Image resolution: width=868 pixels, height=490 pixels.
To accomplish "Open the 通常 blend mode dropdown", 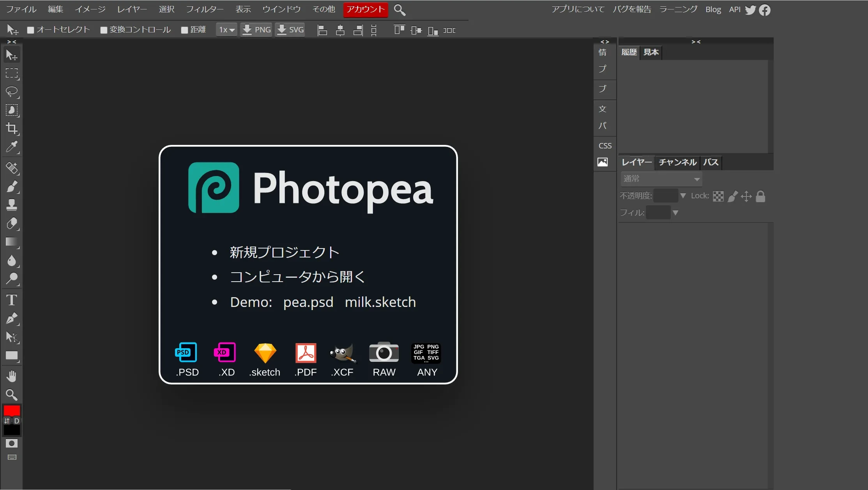I will pos(661,179).
